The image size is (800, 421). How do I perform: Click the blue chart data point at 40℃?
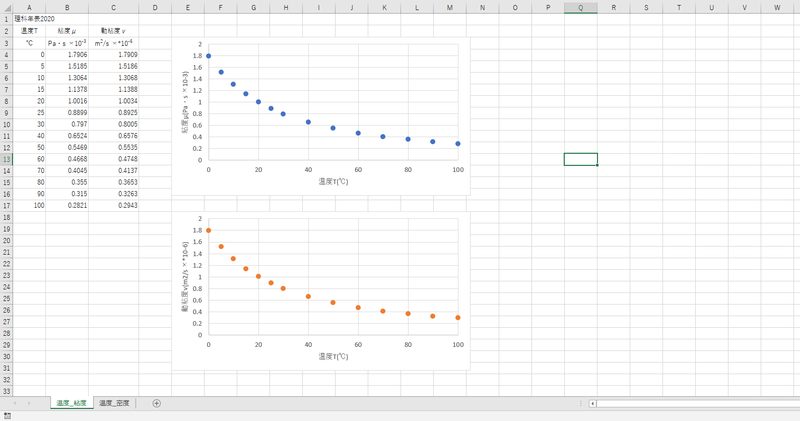click(308, 122)
